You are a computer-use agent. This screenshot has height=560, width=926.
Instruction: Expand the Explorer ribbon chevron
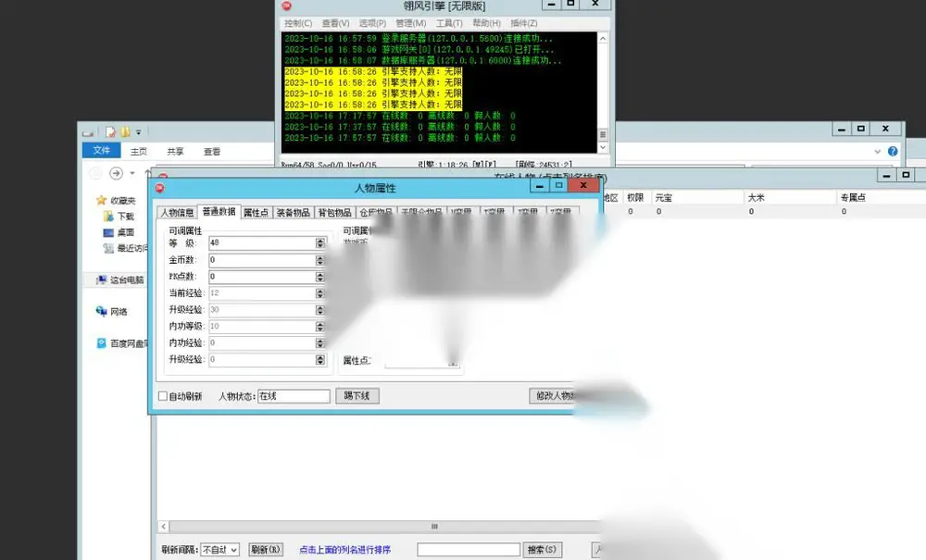pos(878,151)
